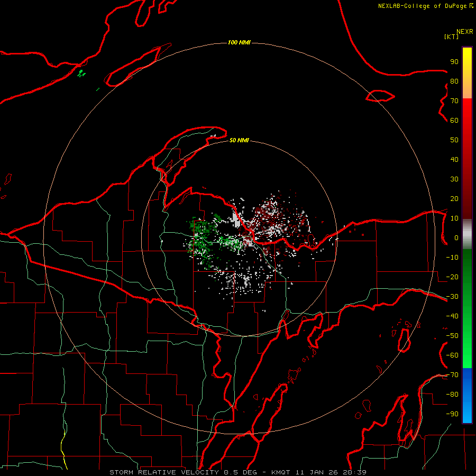The height and width of the screenshot is (476, 476).
Task: Click the -20 value on velocity scale
Action: tap(452, 277)
